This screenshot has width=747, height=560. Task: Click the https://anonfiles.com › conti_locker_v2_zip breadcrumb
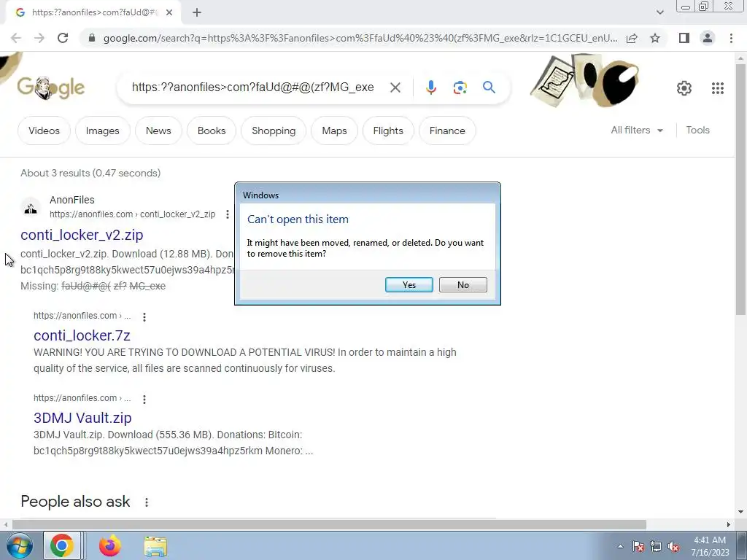click(x=133, y=214)
